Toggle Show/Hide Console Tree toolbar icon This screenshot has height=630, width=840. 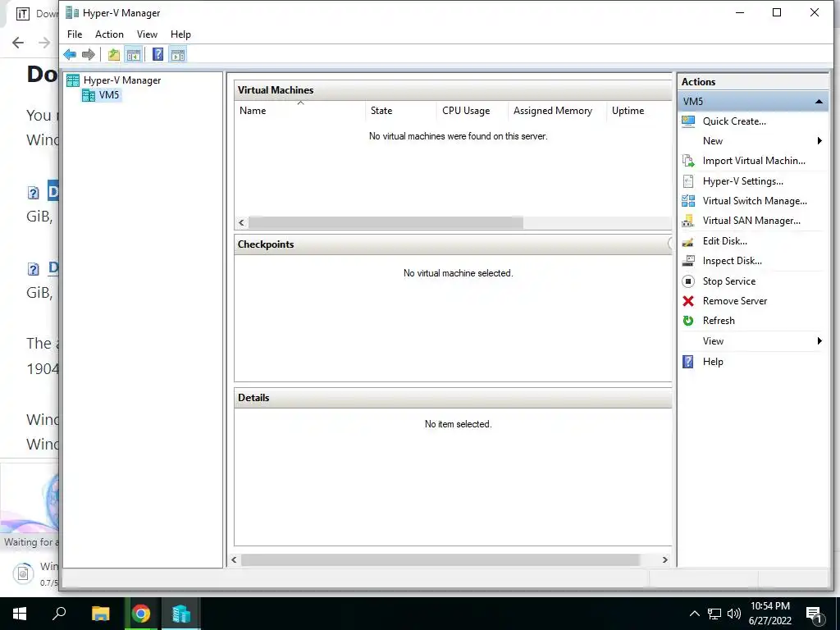134,54
